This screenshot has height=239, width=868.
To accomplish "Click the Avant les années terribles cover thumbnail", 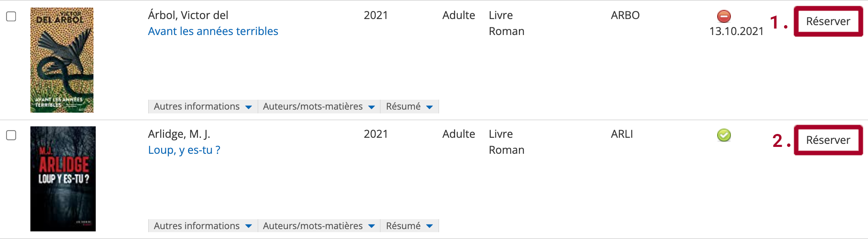I will 62,60.
